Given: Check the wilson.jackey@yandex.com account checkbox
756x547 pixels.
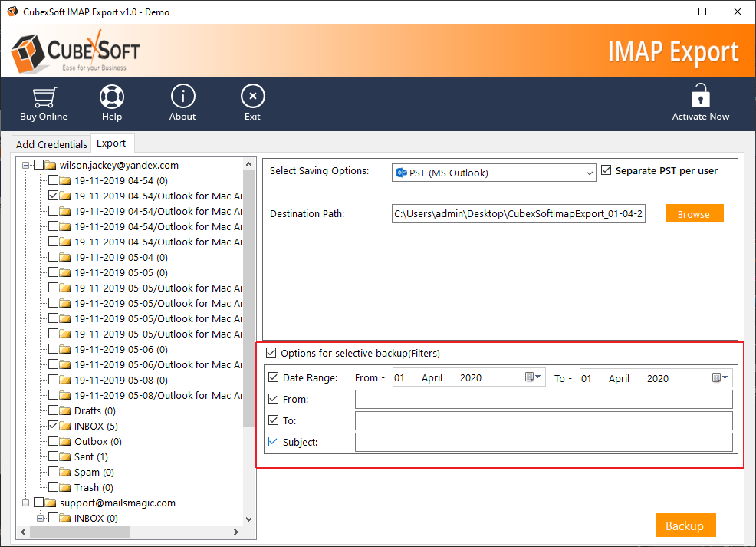Looking at the screenshot, I should tap(38, 165).
